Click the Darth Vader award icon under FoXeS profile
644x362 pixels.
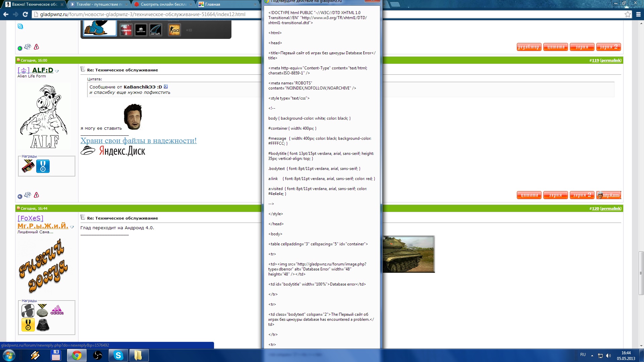[x=43, y=325]
